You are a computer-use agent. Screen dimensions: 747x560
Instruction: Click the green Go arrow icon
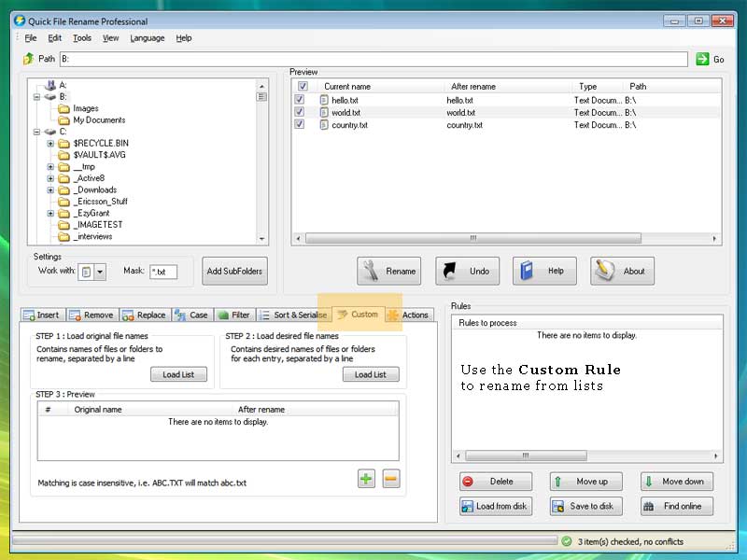coord(702,59)
